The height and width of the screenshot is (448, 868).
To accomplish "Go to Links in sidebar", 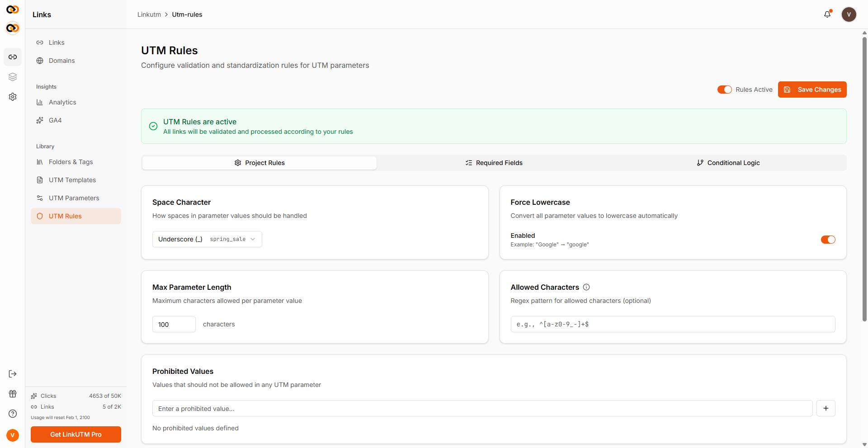I will [76, 42].
